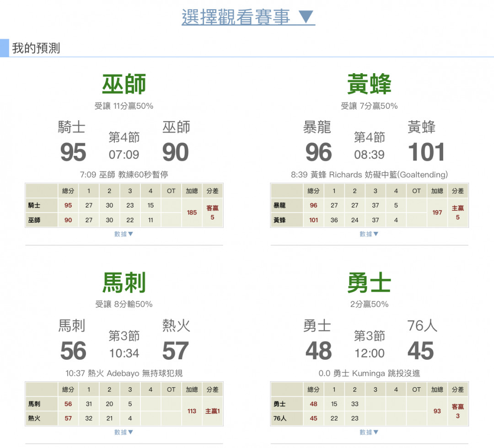Click the 07:09 game clock
This screenshot has width=494, height=448.
tap(124, 155)
